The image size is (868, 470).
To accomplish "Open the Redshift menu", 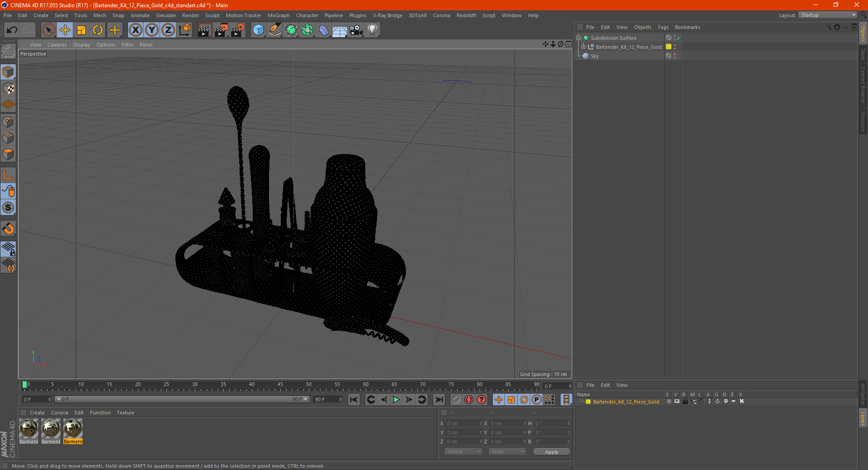I will pos(466,15).
